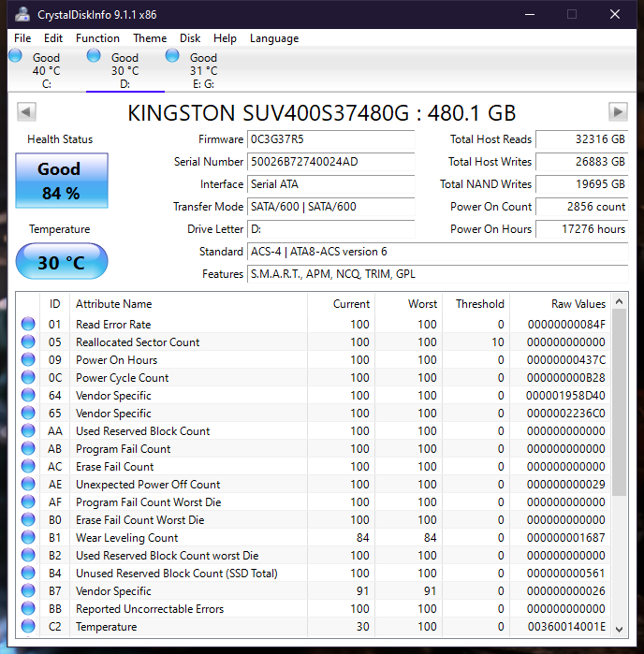Click status icon for drive D:

[94, 55]
